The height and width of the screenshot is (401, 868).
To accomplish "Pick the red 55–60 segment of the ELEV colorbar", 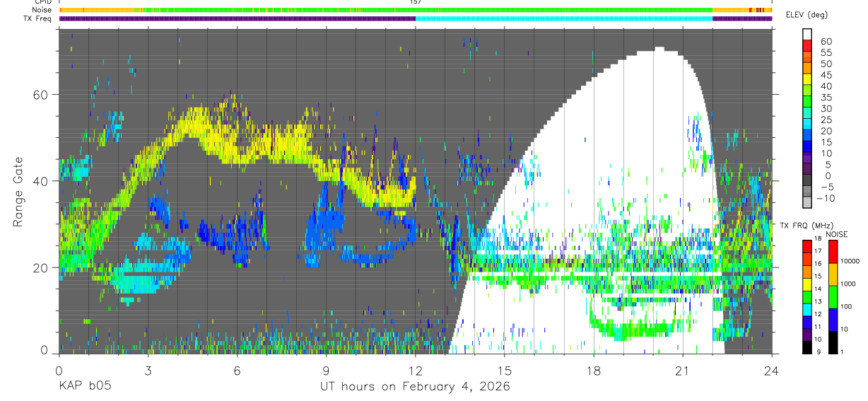I will [x=807, y=47].
